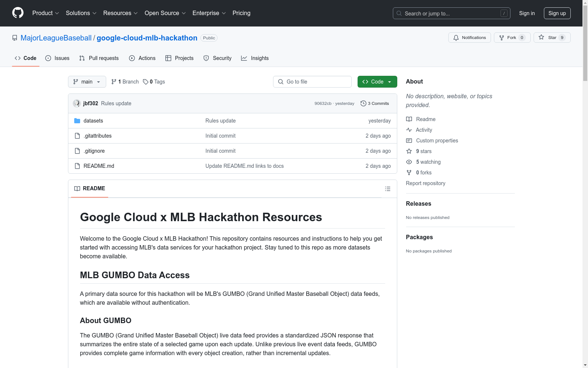Click the Releases heading link

coord(419,204)
